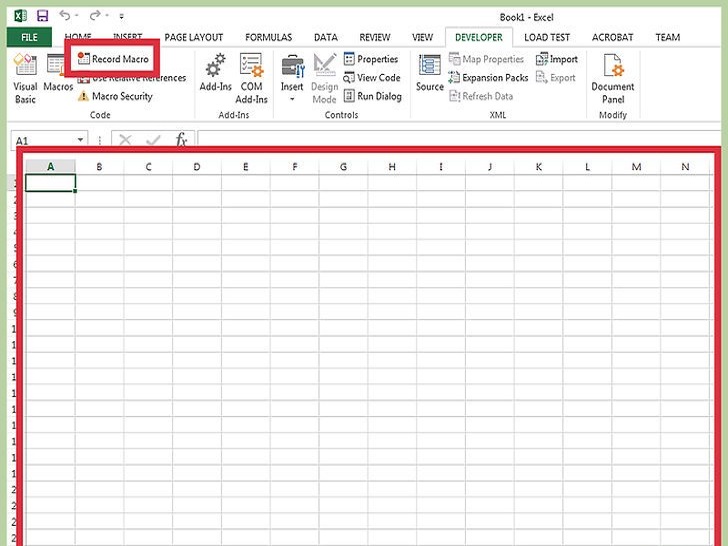Open the Document Panel
728x546 pixels.
pos(612,77)
